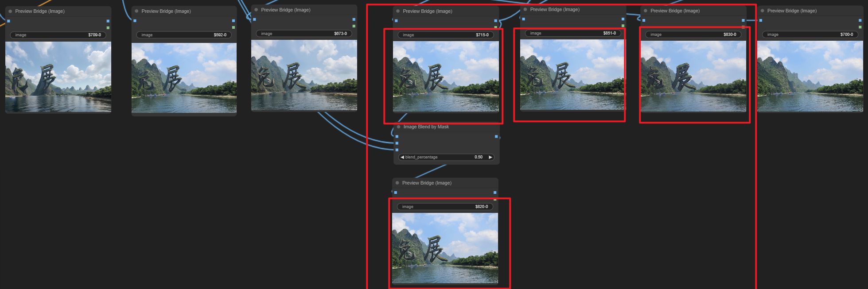Collapse the Preview Bridge node showing $820-0
868x289 pixels.
[x=397, y=183]
